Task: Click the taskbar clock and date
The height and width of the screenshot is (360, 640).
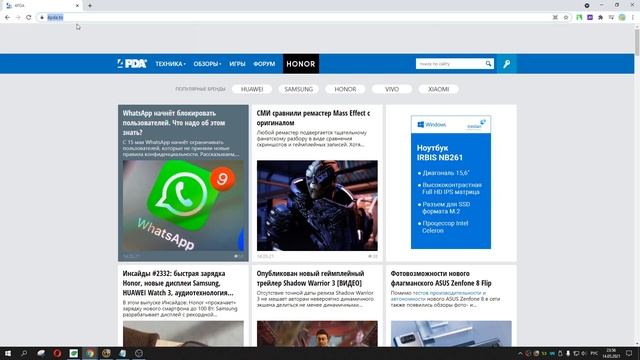Action: (x=611, y=353)
